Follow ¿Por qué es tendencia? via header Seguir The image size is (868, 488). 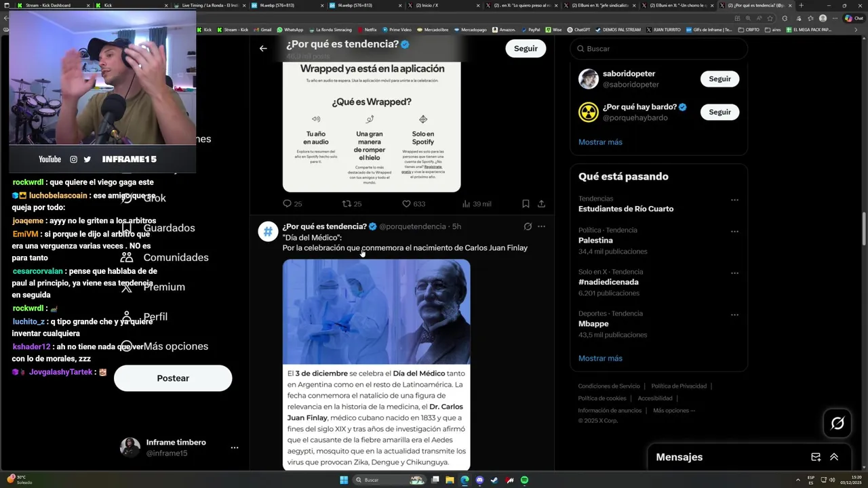pos(526,48)
